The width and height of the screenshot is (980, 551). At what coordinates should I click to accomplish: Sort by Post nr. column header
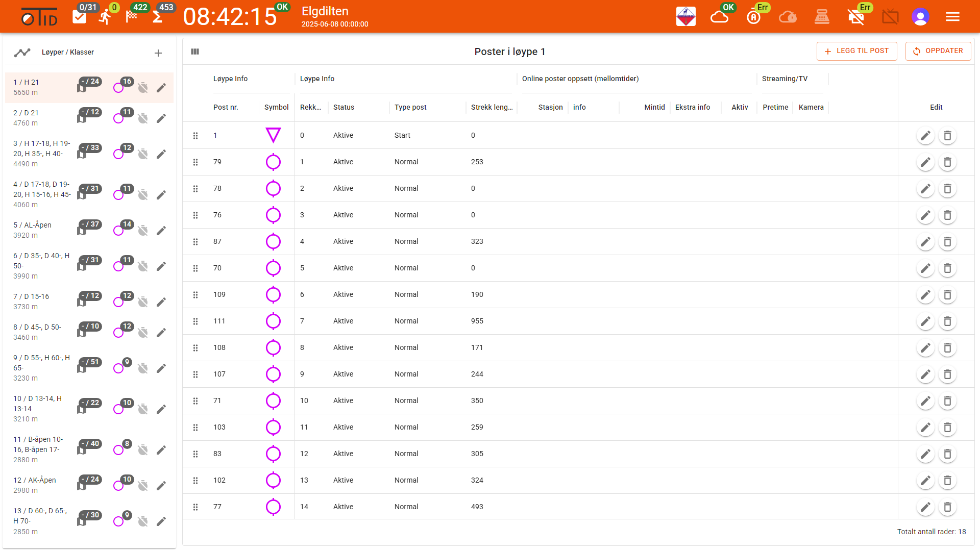tap(226, 107)
